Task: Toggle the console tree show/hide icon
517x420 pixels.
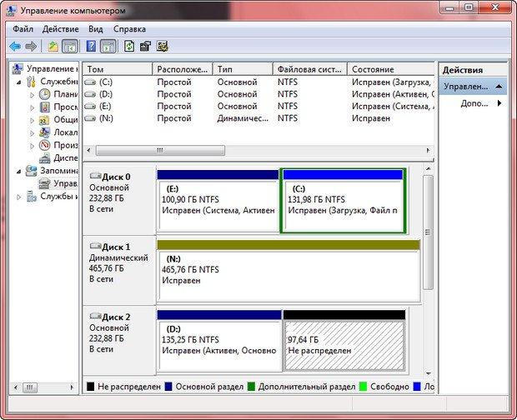Action: (x=70, y=47)
